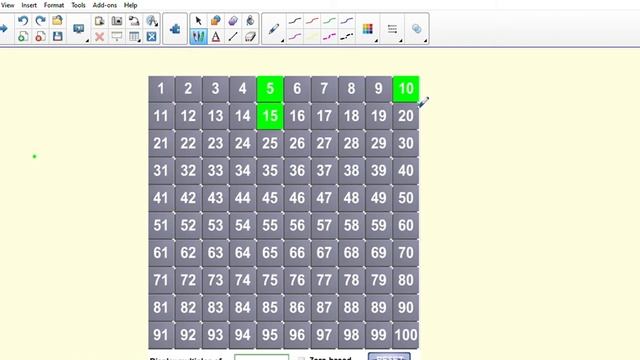Add a new page with the green plus icon
The image size is (640, 360).
click(x=23, y=36)
